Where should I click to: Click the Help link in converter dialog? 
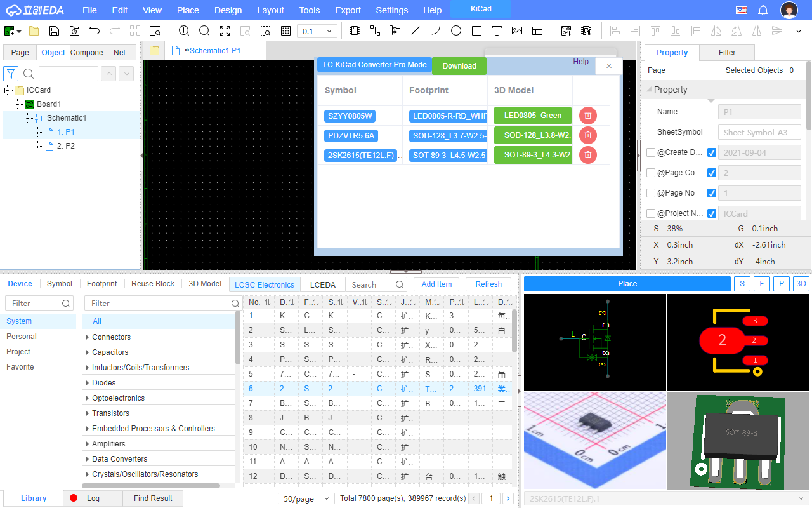tap(580, 62)
